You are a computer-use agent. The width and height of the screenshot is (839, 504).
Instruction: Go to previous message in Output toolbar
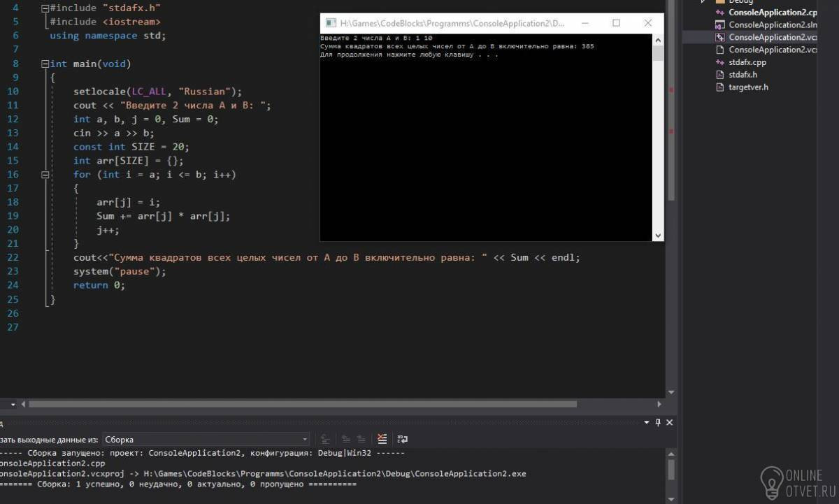pos(345,439)
